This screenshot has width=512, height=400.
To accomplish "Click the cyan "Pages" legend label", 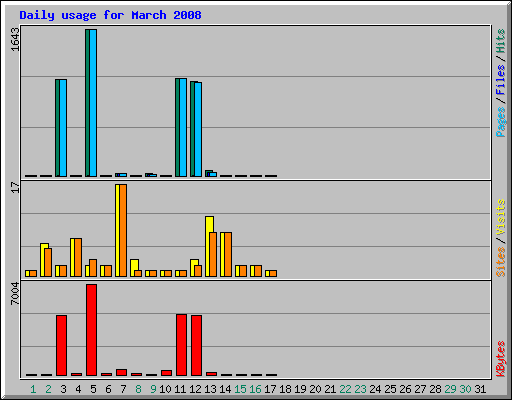I will tap(500, 122).
